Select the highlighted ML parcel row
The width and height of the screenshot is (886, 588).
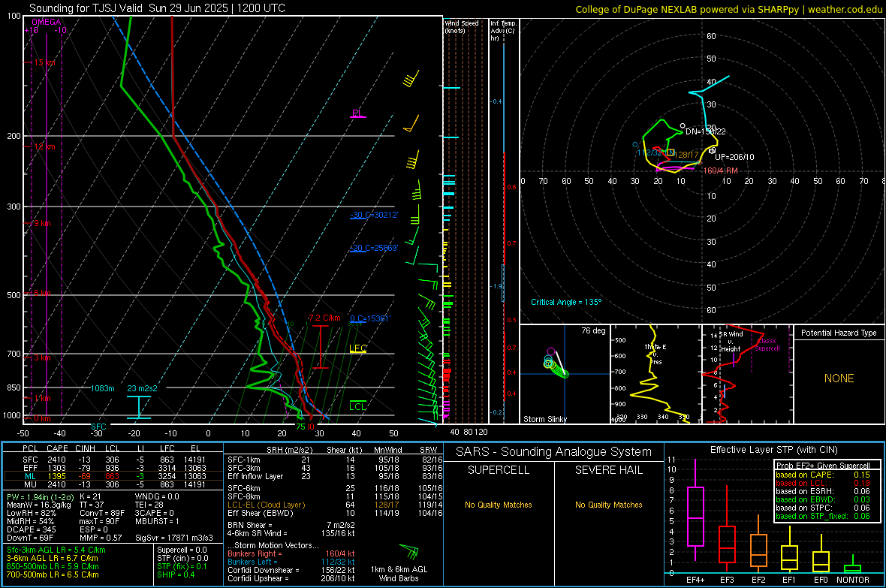point(113,476)
